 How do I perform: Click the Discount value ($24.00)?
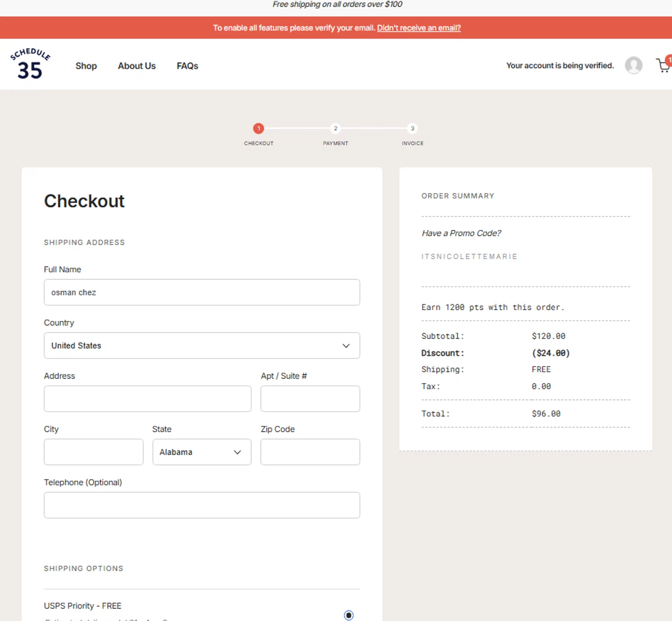point(551,353)
